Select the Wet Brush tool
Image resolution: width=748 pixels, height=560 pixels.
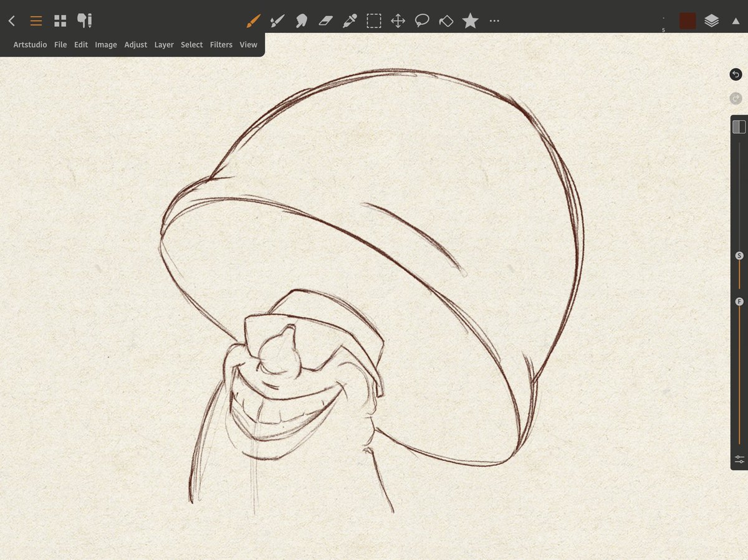[x=277, y=21]
